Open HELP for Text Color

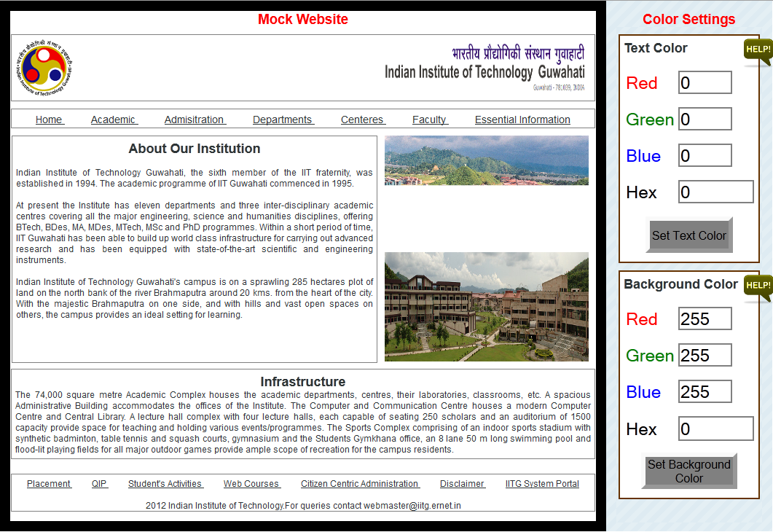pos(758,51)
